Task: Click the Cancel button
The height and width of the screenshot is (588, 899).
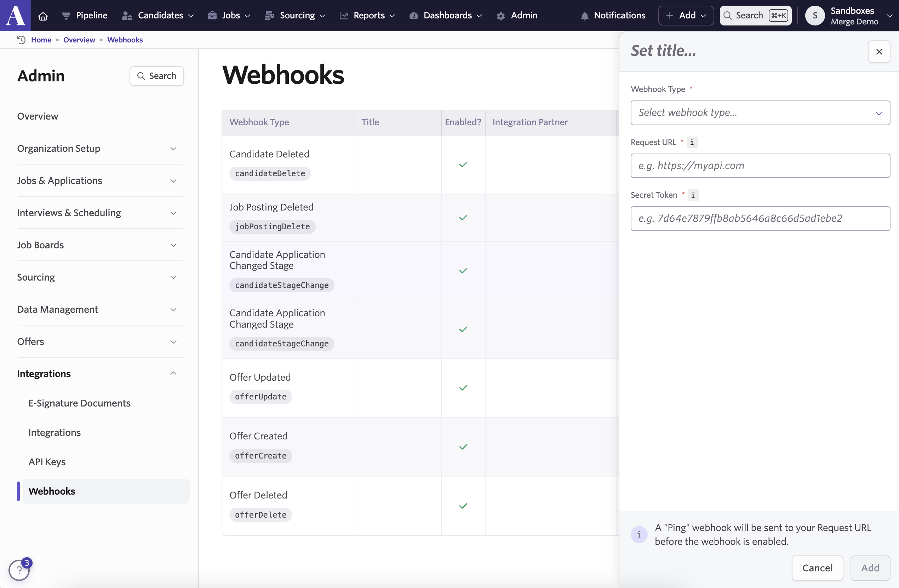Action: pos(817,567)
